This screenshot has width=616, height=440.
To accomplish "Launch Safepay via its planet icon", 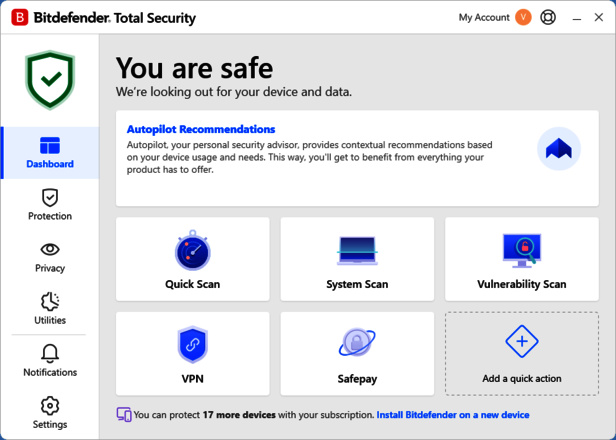I will (x=357, y=345).
